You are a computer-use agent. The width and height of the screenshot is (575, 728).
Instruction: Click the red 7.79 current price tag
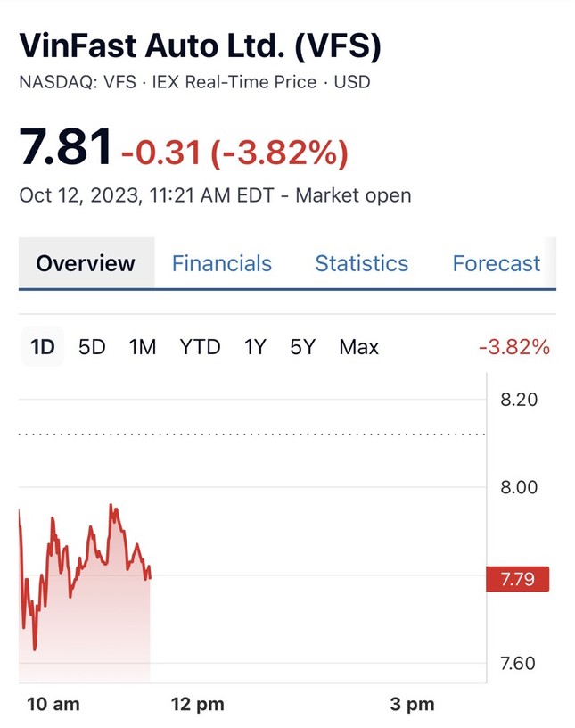point(517,580)
